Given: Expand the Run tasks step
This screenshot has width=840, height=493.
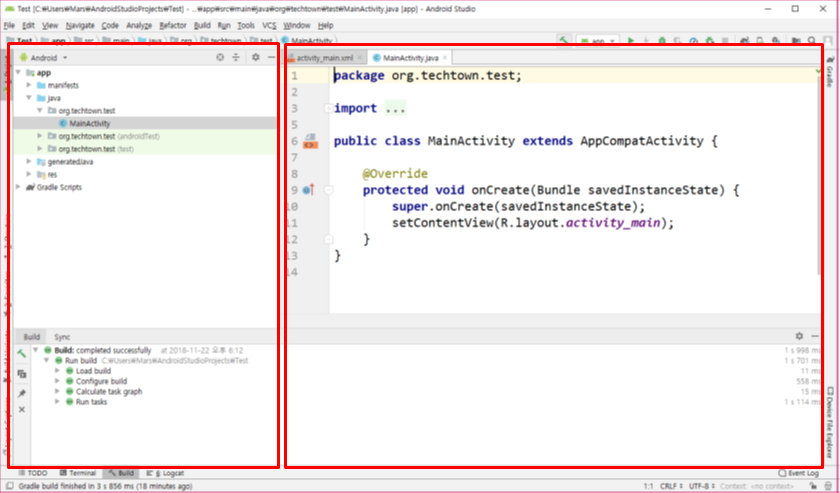Looking at the screenshot, I should coord(57,402).
